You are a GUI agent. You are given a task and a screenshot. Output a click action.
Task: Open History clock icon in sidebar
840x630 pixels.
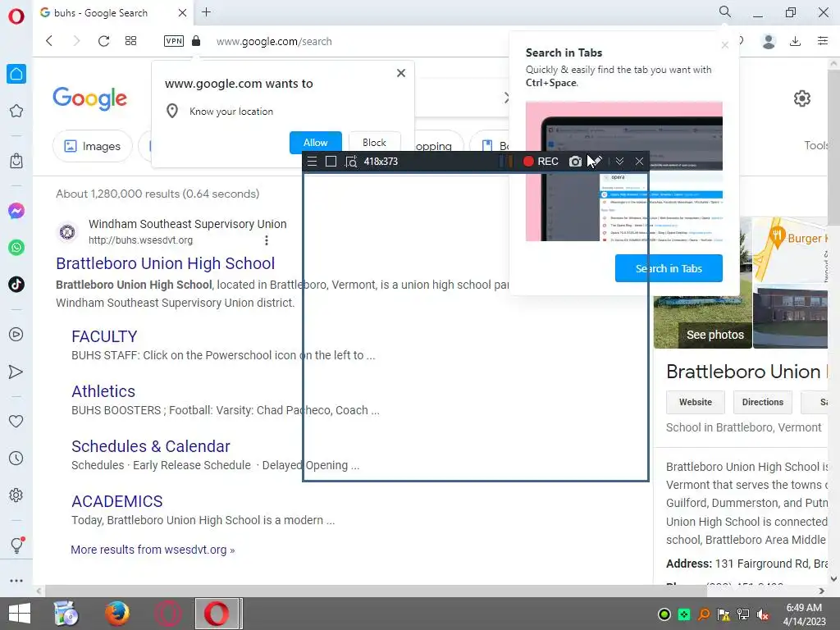click(x=16, y=459)
